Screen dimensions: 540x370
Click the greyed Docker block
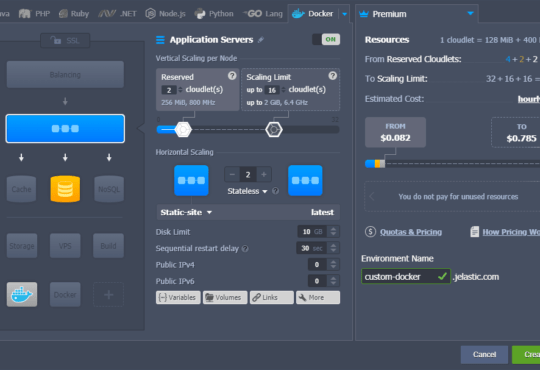(x=65, y=295)
